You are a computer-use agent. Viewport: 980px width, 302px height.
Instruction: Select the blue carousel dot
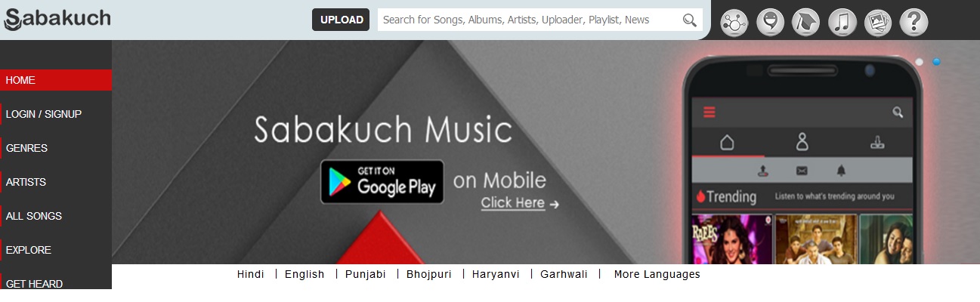(937, 61)
